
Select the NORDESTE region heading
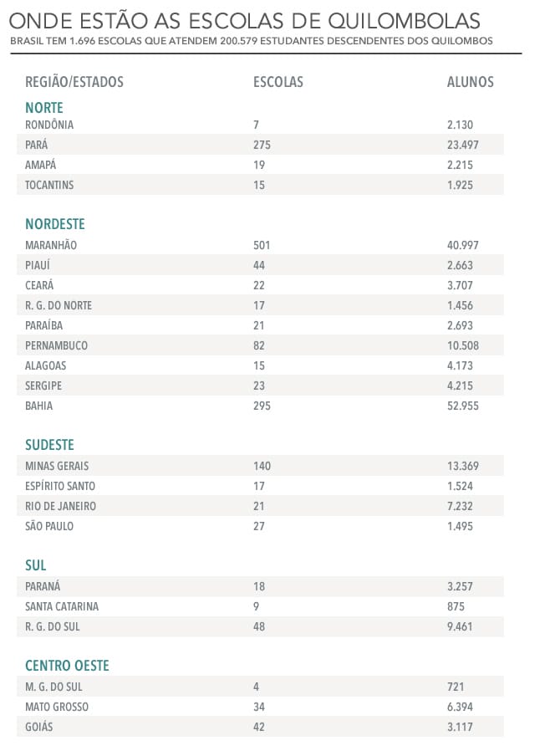[55, 224]
